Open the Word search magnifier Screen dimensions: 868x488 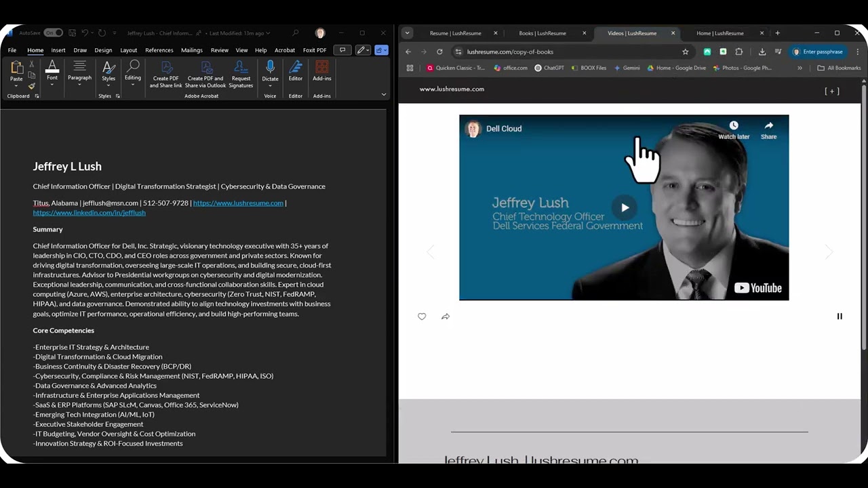pos(296,33)
